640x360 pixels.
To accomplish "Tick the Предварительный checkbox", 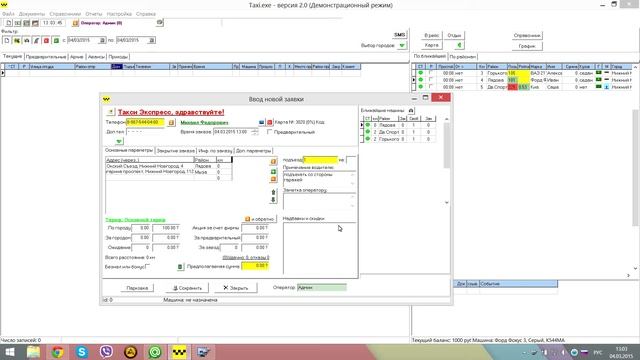I will click(270, 132).
